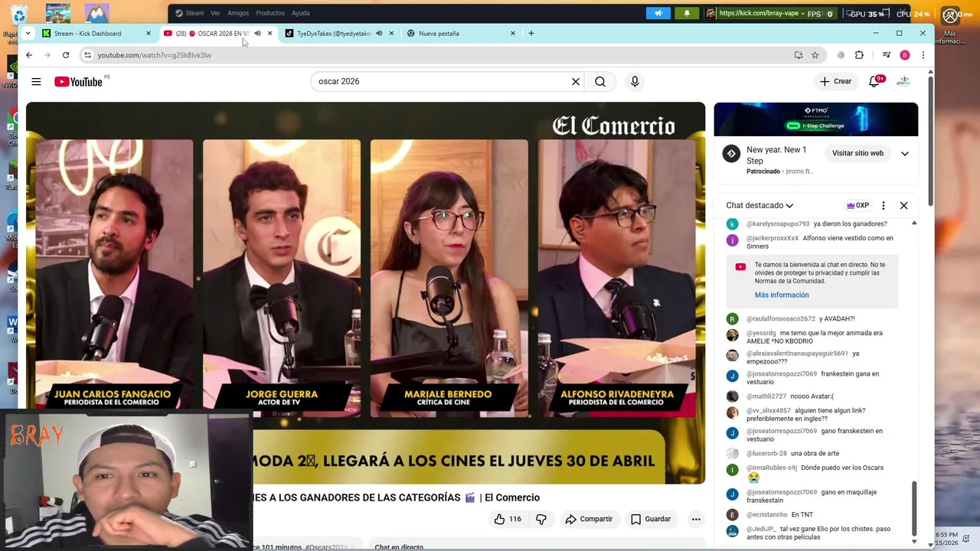Click the Steam green notification bell
The width and height of the screenshot is (980, 551).
click(x=687, y=13)
